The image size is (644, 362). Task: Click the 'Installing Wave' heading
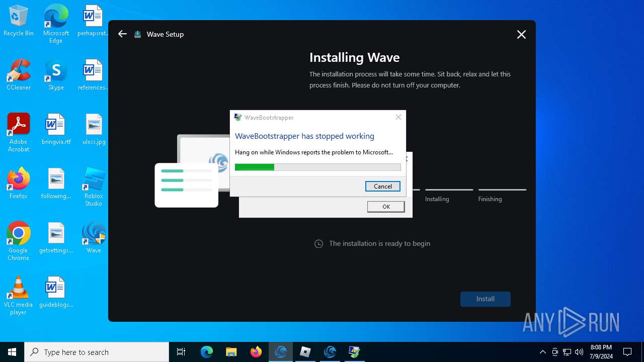[x=355, y=57]
